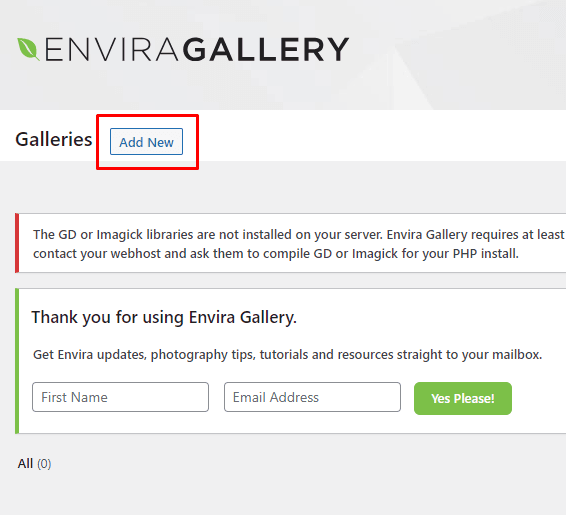Click the white title bar beside Add New

point(379,136)
